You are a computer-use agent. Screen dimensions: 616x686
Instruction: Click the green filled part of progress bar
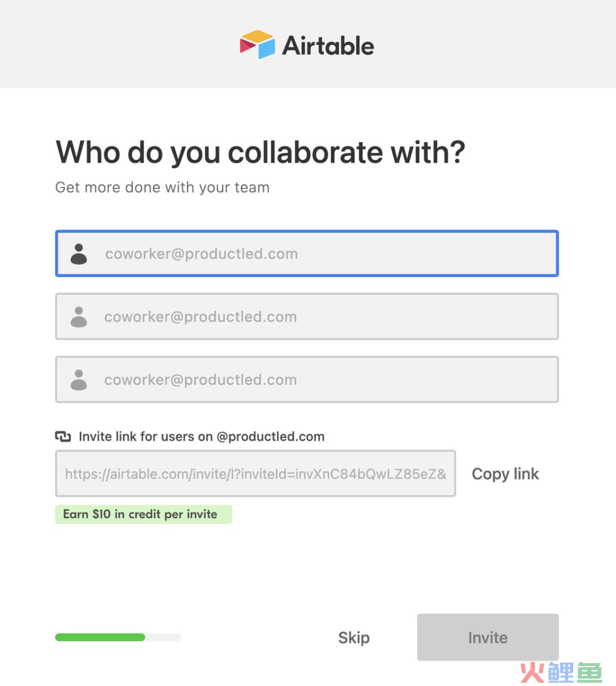pyautogui.click(x=100, y=637)
